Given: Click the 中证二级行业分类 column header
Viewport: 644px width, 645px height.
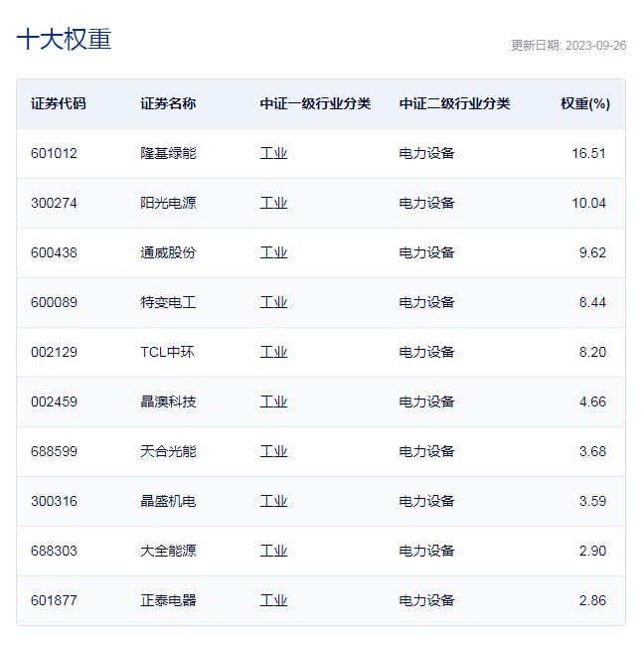Looking at the screenshot, I should click(x=454, y=103).
